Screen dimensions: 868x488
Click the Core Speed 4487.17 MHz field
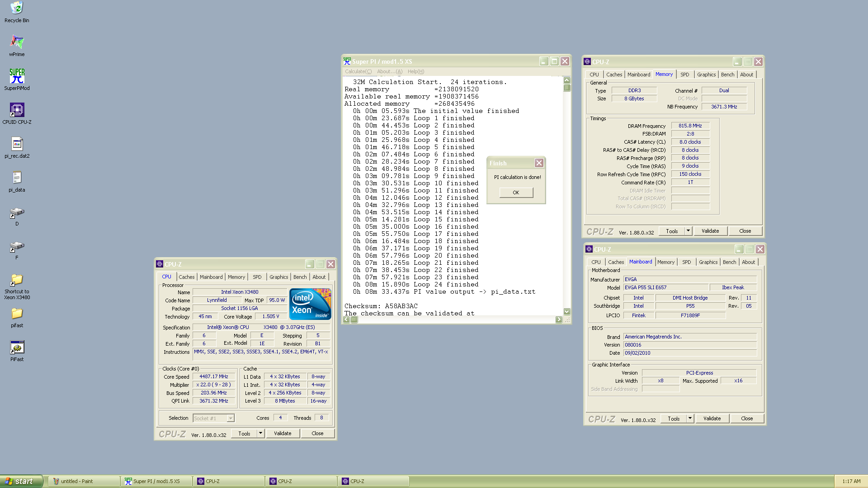coord(214,376)
